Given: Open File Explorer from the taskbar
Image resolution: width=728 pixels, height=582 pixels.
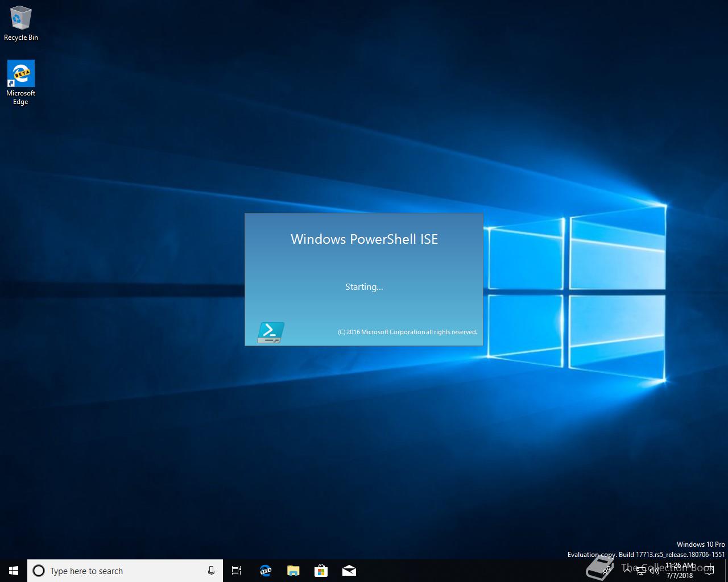Looking at the screenshot, I should click(293, 571).
